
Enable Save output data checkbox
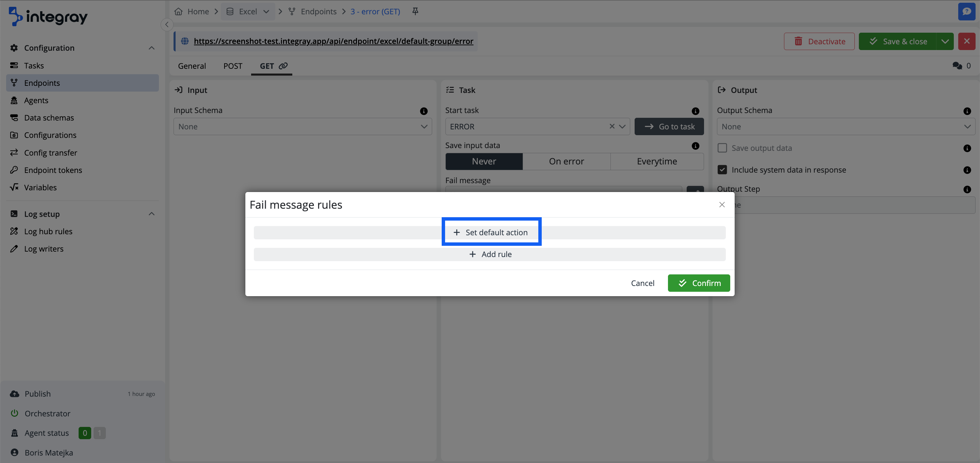(x=722, y=148)
